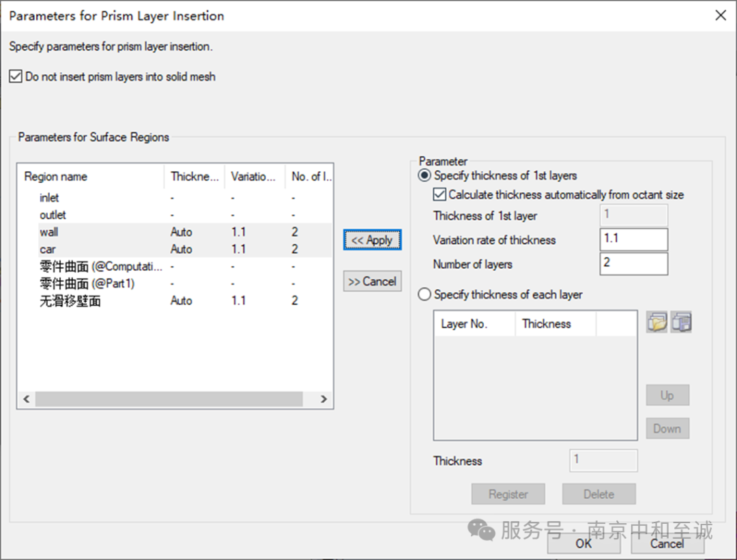Uncheck Do not insert prism layers into solid mesh
Screen dimensions: 737x560
click(x=16, y=76)
